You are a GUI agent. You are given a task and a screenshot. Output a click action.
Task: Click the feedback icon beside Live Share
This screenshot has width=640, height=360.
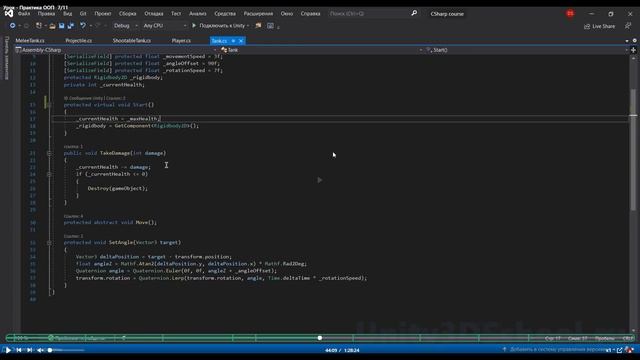628,26
